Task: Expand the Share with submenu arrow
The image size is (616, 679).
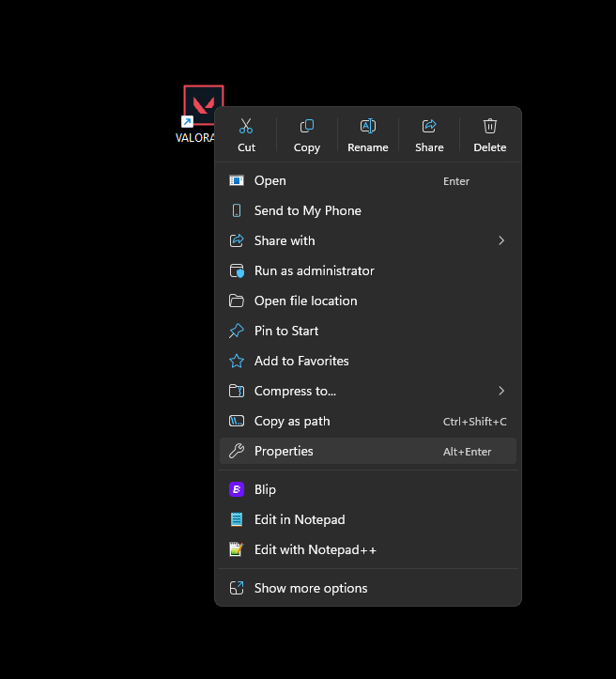Action: click(501, 240)
